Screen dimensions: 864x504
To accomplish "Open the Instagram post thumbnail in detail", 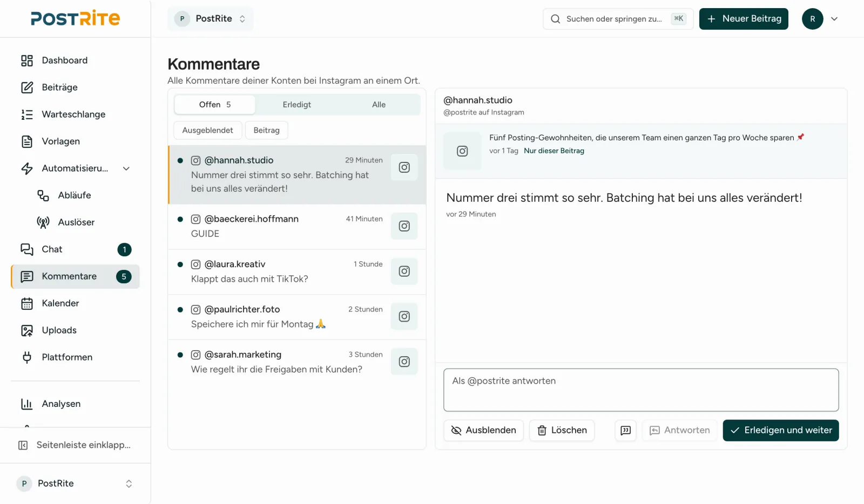I will (x=462, y=151).
